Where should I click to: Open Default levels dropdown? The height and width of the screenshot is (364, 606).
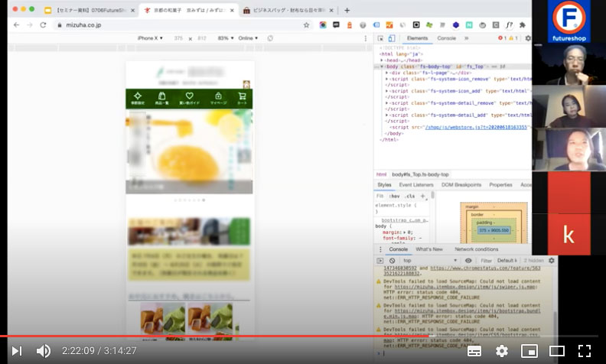pyautogui.click(x=507, y=261)
